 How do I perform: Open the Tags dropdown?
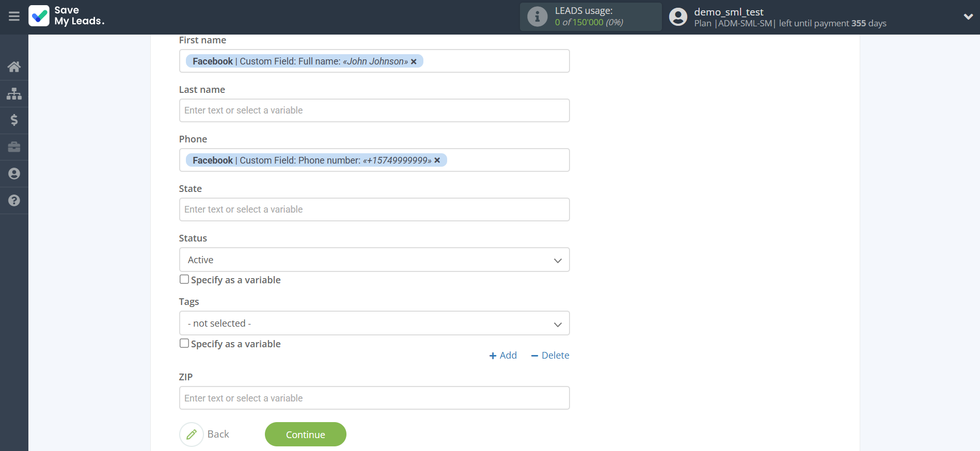click(374, 324)
